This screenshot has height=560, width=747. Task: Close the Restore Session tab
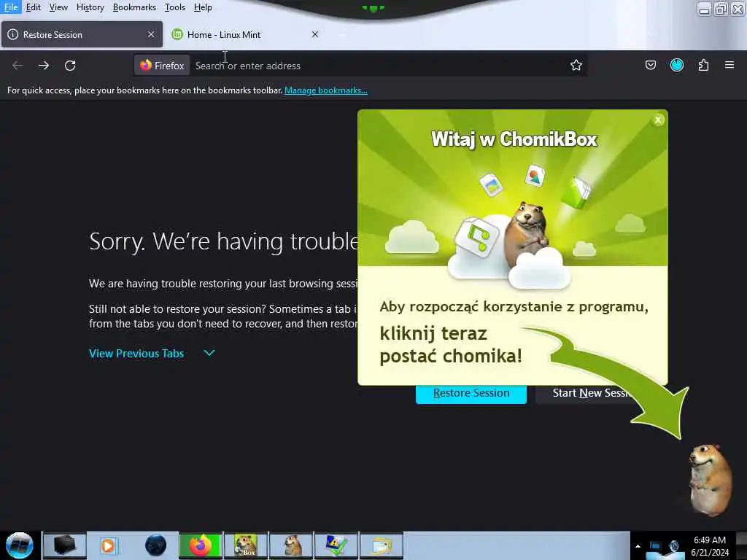tap(150, 34)
